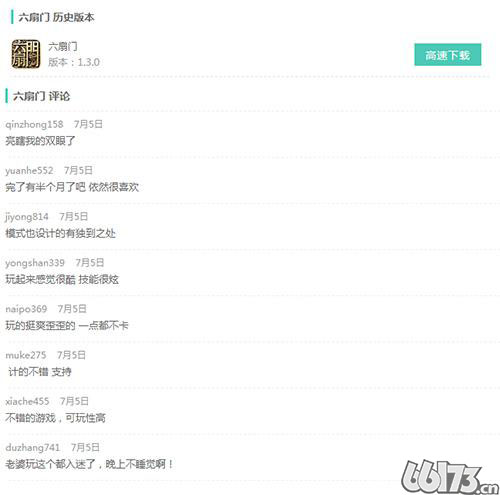The width and height of the screenshot is (500, 495).
Task: Click the 高速下载 download button
Action: 448,55
